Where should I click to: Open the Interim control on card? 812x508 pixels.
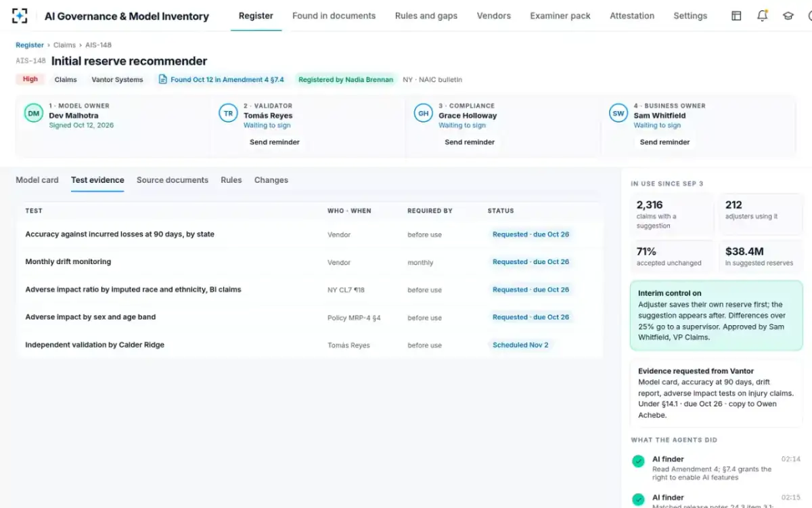click(717, 316)
